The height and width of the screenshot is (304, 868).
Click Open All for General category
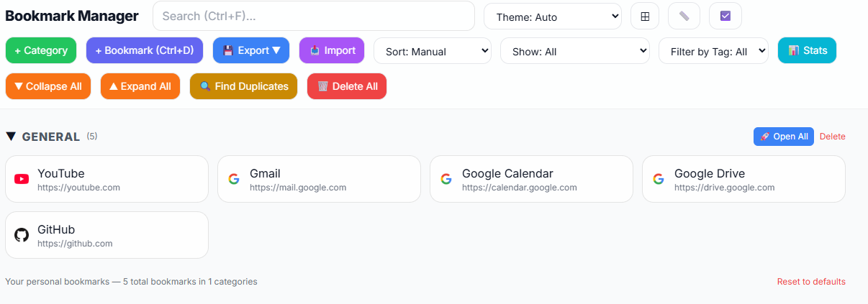click(783, 137)
